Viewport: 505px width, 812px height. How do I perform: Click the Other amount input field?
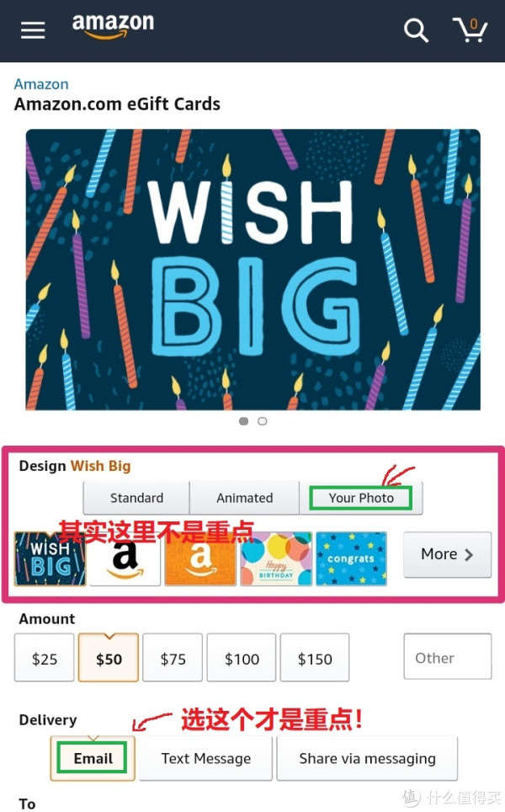tap(448, 657)
